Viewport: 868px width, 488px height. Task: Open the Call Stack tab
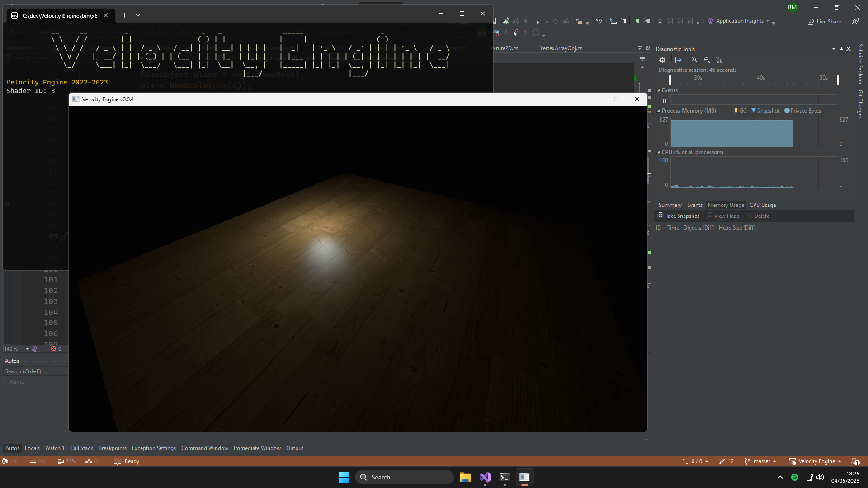tap(81, 448)
